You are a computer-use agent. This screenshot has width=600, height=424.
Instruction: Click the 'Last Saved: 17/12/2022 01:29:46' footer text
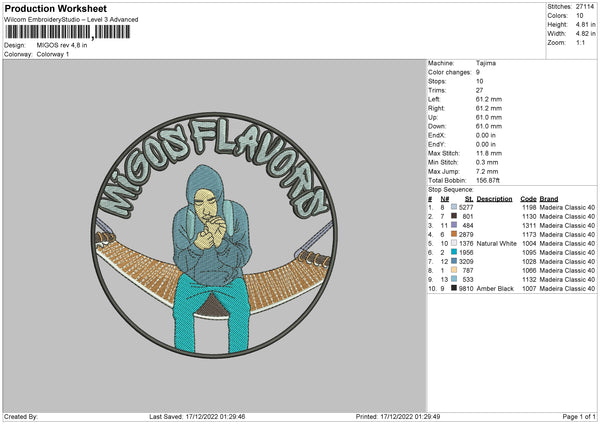197,416
